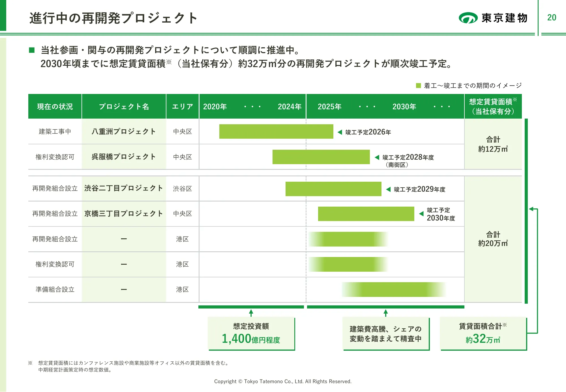The image size is (566, 392).
Task: Click the 八重洲プロジェクト name cell
Action: tap(124, 132)
